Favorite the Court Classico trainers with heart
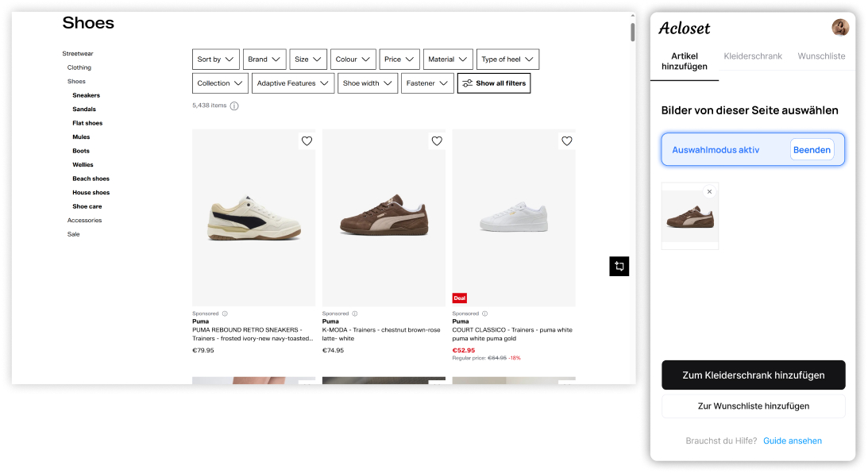 coord(567,141)
